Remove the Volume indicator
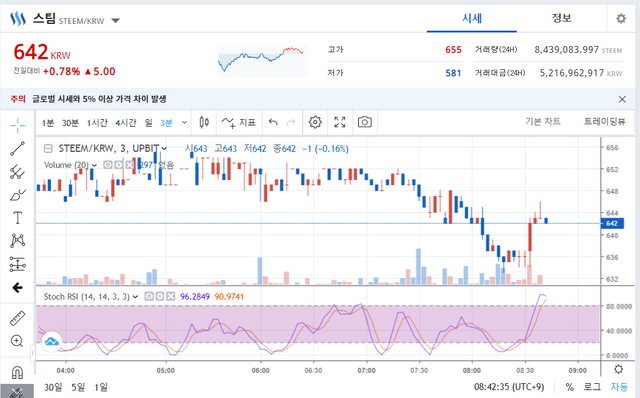 tap(129, 165)
